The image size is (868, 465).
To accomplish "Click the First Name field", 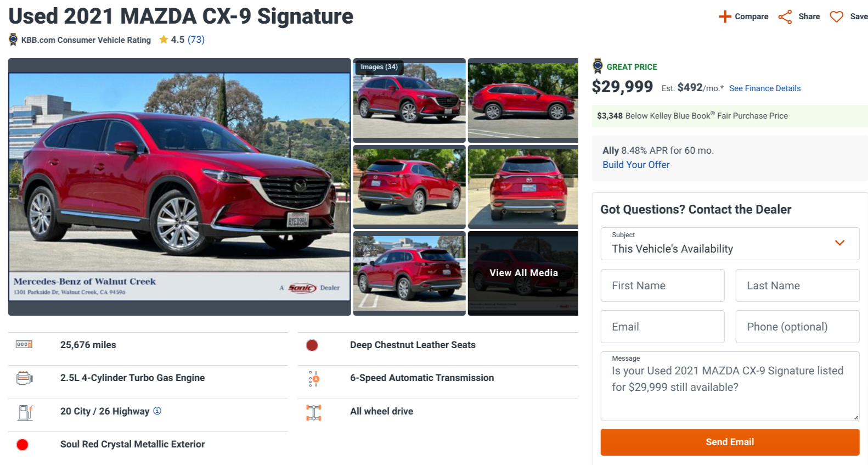I will [662, 285].
